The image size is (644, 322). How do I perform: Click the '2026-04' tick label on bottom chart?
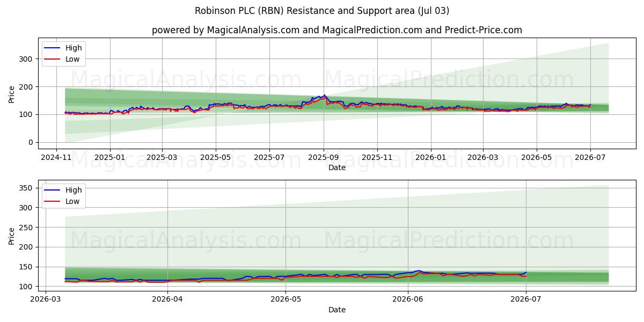167,300
